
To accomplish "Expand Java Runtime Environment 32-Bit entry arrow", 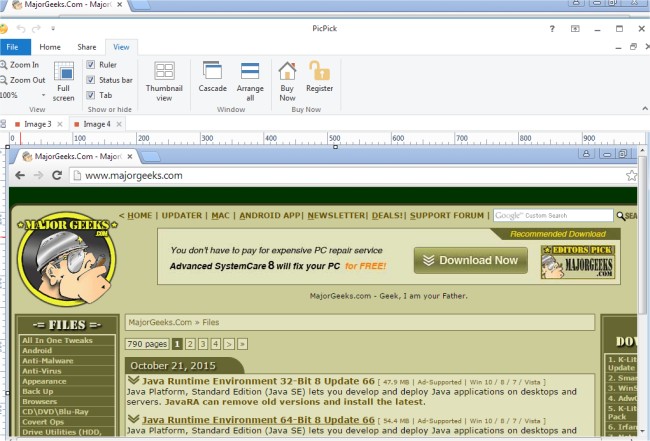I will (133, 380).
